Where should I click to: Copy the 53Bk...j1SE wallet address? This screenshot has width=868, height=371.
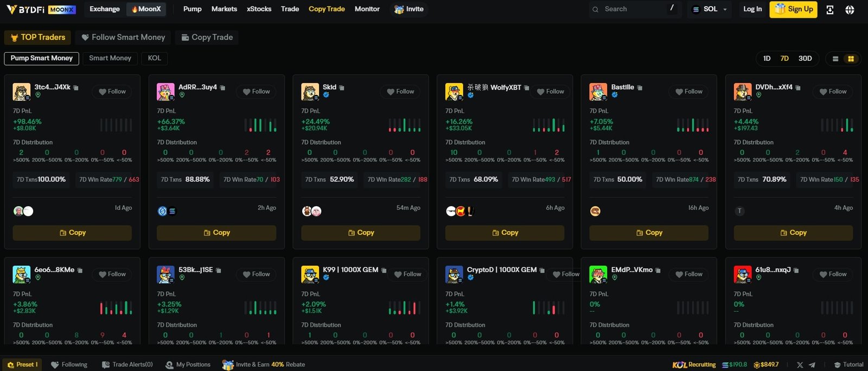tap(219, 271)
